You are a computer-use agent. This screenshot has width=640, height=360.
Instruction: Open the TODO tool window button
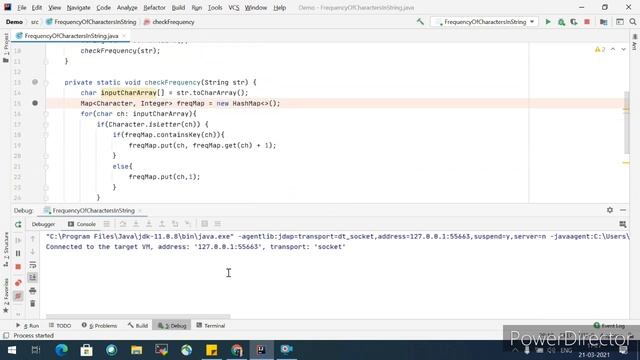60,325
